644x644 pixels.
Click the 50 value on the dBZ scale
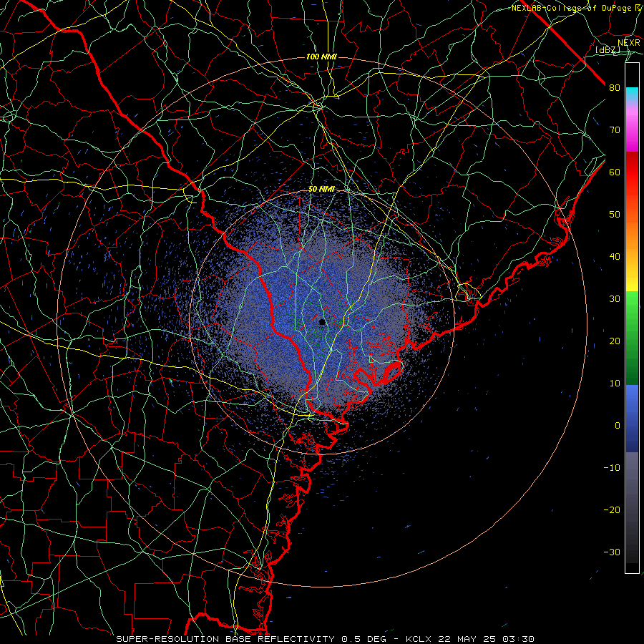click(615, 215)
